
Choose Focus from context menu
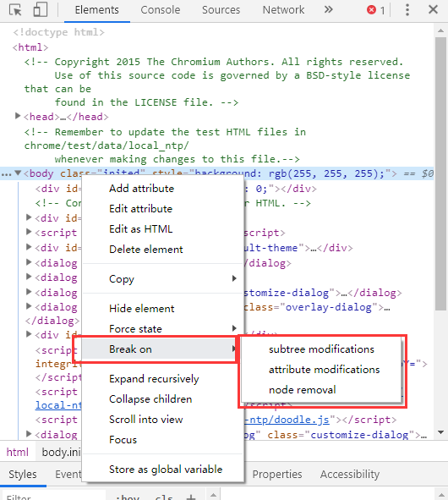(162, 440)
